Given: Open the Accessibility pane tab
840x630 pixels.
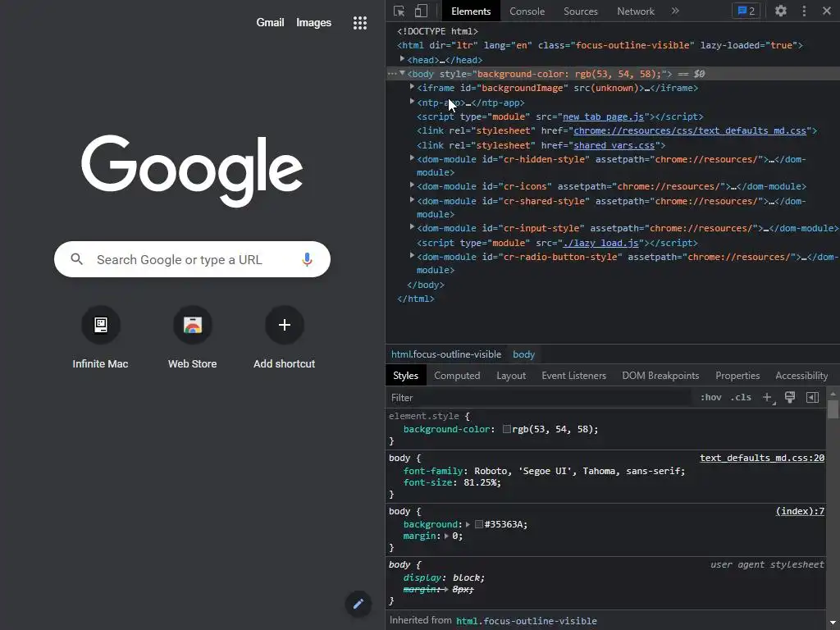Looking at the screenshot, I should coord(801,376).
